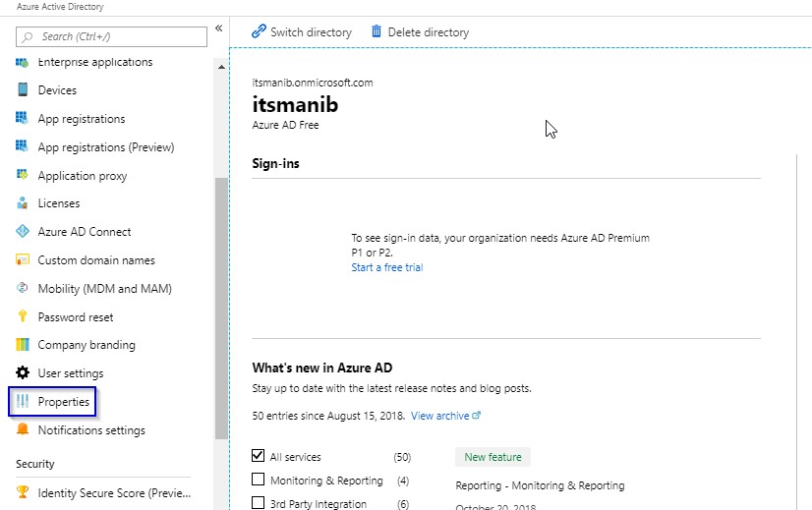Click the Start a free trial link

tap(387, 267)
